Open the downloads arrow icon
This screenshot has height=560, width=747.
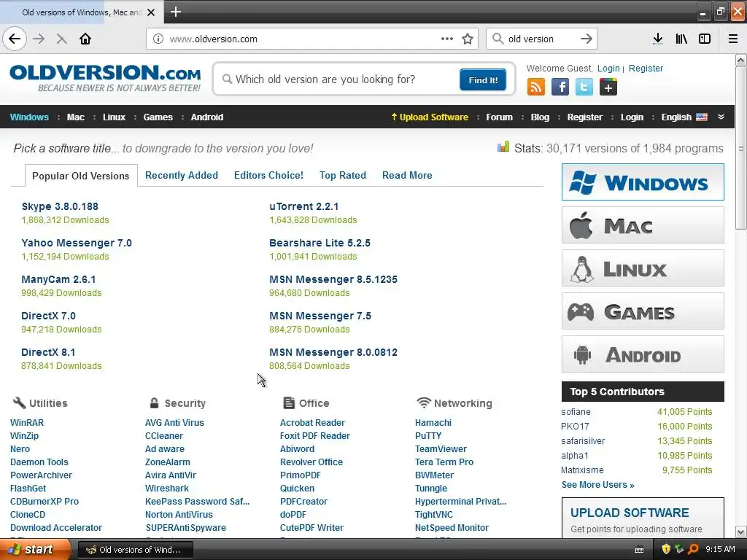click(658, 39)
